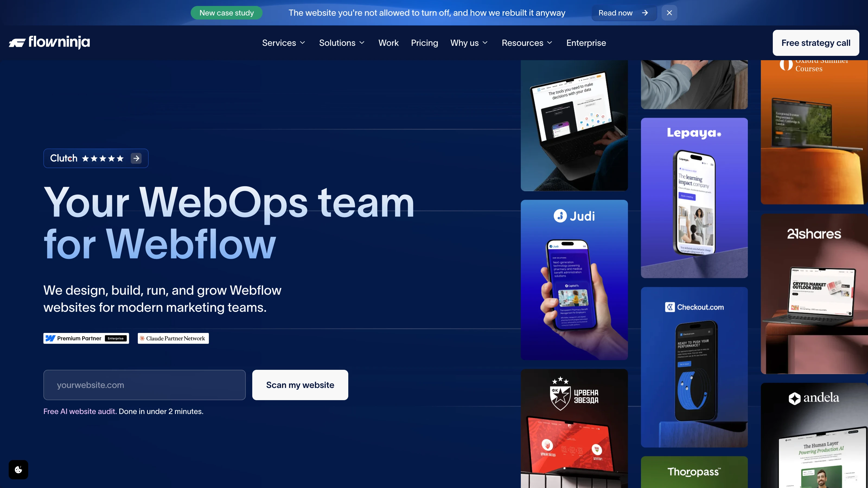Click the Your WebOps team headline

pyautogui.click(x=229, y=223)
